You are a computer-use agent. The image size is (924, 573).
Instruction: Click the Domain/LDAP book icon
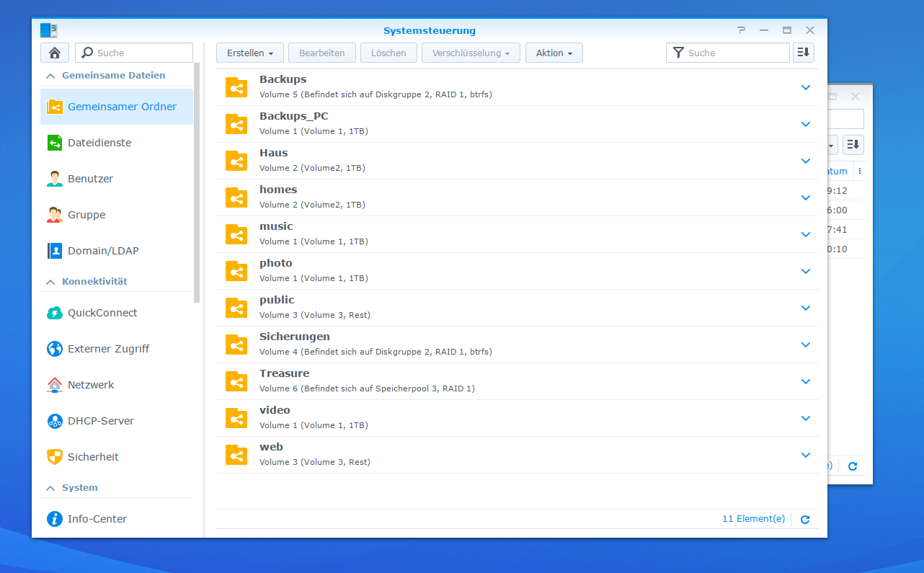(55, 251)
